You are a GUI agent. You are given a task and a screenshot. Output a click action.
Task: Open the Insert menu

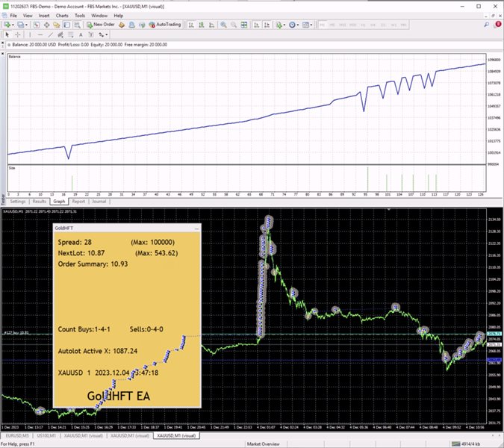tap(44, 16)
